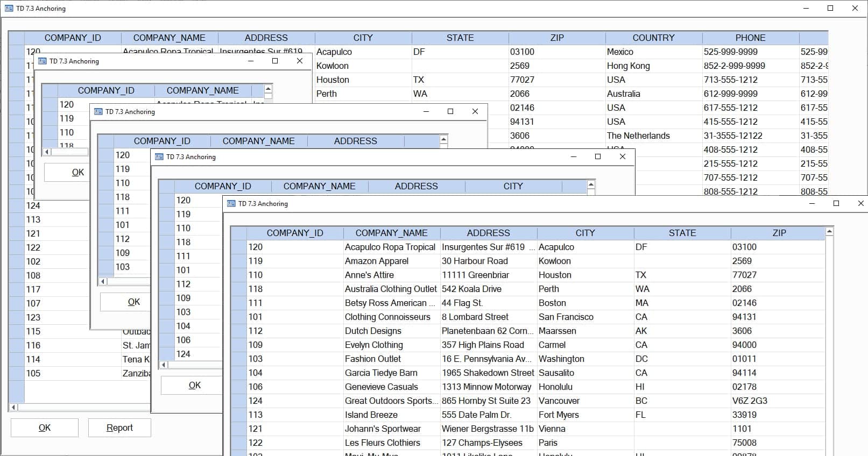Select the COUNTRY column header

653,38
